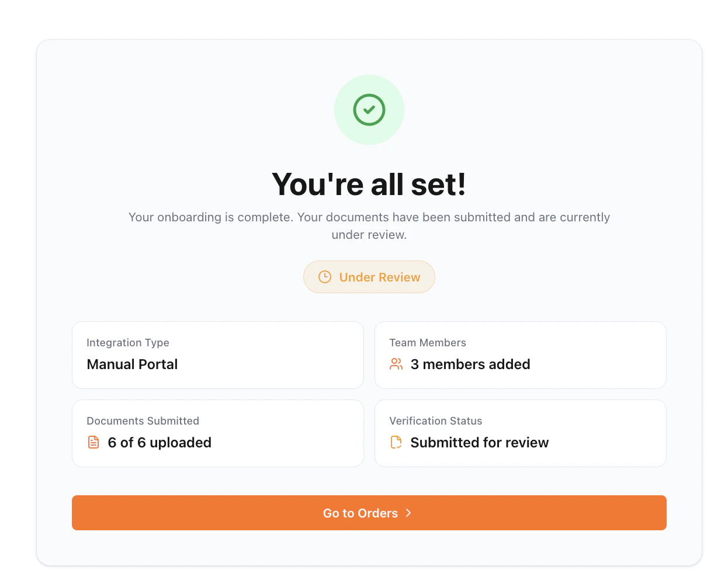Screen dimensions: 728x577
Task: Select the Team Members card
Action: click(521, 355)
